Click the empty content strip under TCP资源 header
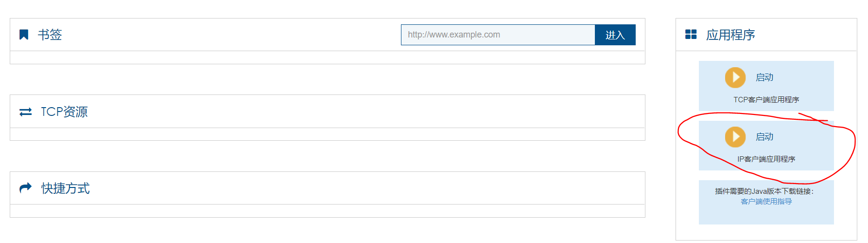Screen dimensions: 868x243 (x=327, y=134)
